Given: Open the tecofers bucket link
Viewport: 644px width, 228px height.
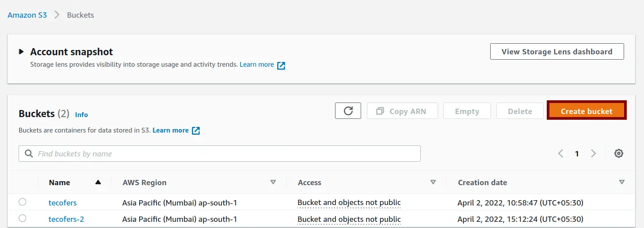Looking at the screenshot, I should point(62,203).
